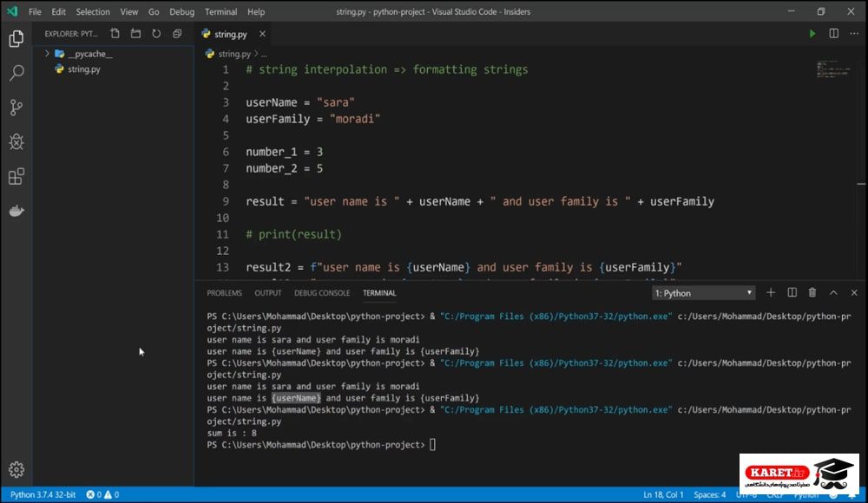Click the editor vertical scrollbar marker
This screenshot has width=868, height=503.
[861, 184]
